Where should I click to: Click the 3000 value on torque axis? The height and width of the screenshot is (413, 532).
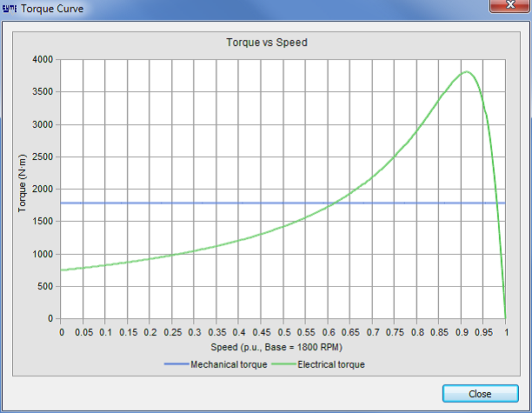coord(43,124)
